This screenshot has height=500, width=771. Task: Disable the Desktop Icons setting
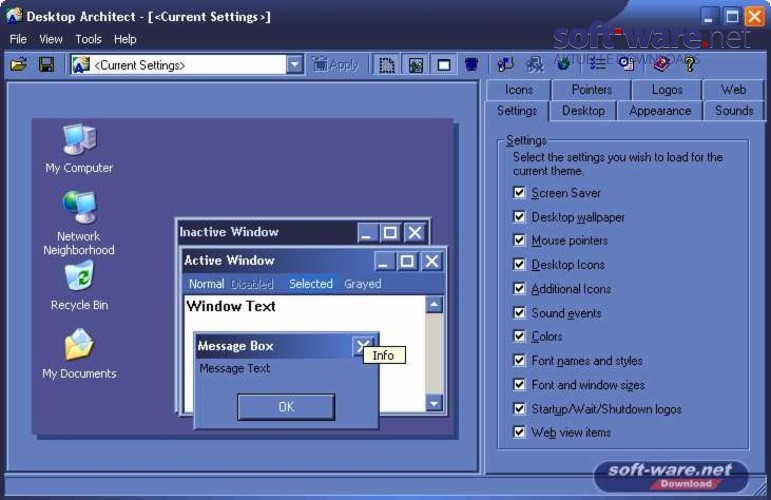(519, 264)
